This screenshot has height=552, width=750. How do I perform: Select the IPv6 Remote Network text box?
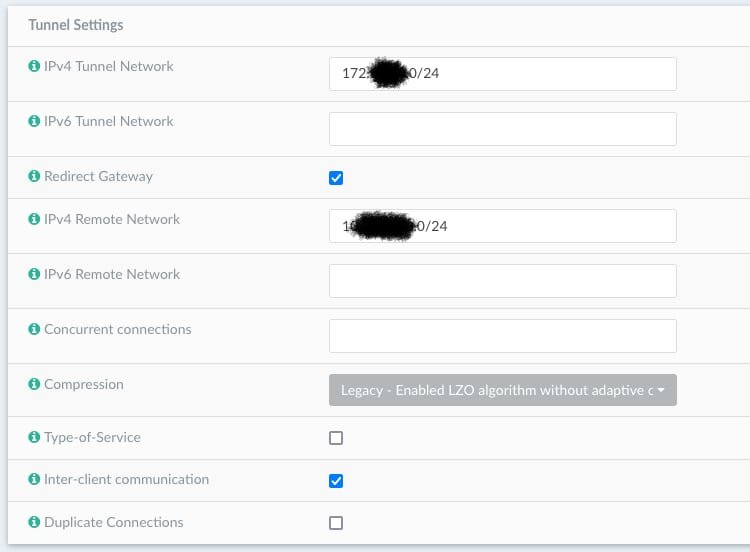click(x=502, y=281)
